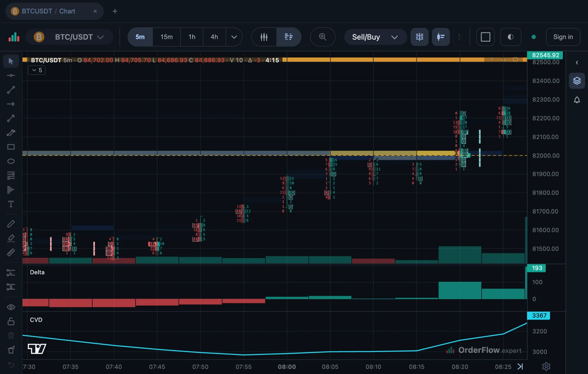Image resolution: width=588 pixels, height=374 pixels.
Task: Toggle the fullscreen square button
Action: pos(485,37)
